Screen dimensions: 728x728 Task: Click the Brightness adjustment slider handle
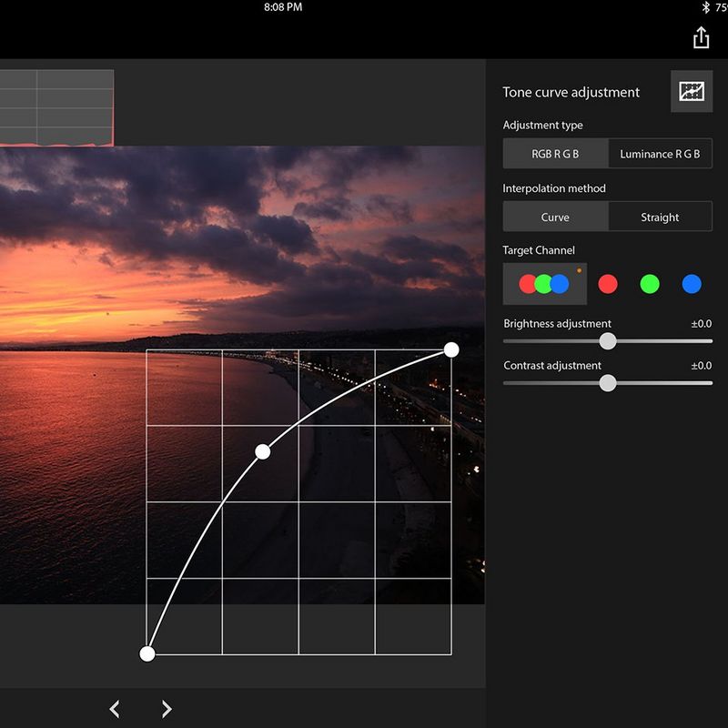[609, 340]
